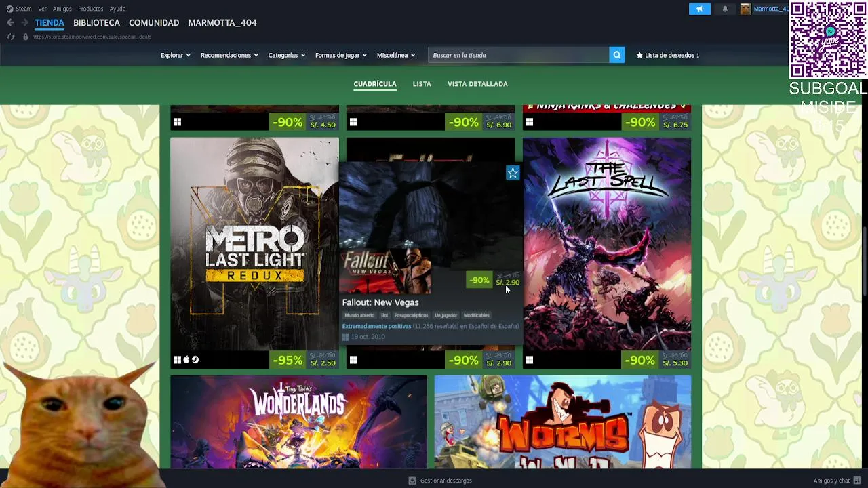Open Lista de deseados
This screenshot has height=488, width=868.
coord(667,55)
